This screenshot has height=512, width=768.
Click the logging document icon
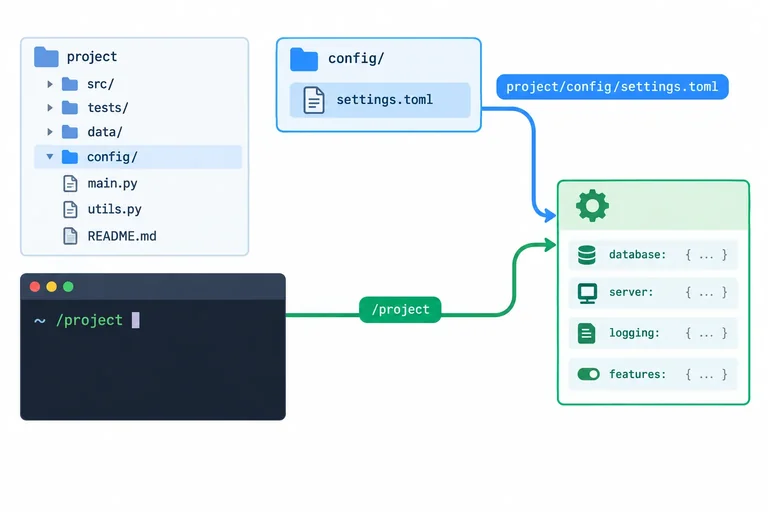point(586,334)
